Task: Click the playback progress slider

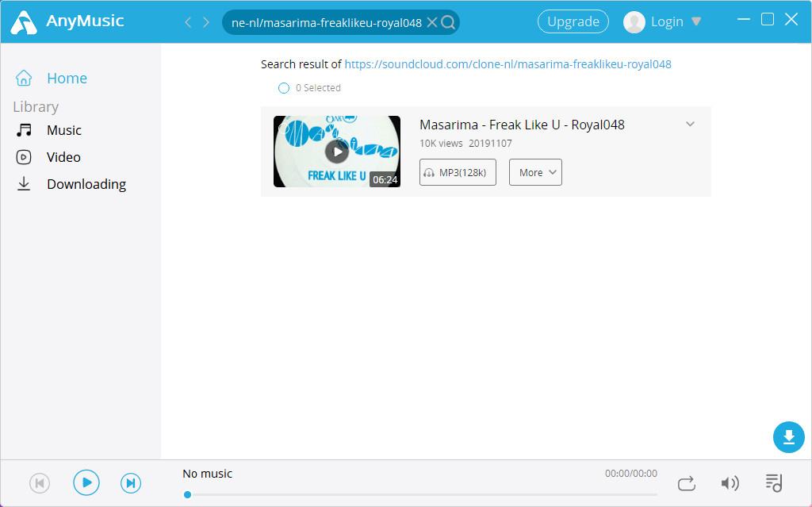Action: (x=420, y=494)
